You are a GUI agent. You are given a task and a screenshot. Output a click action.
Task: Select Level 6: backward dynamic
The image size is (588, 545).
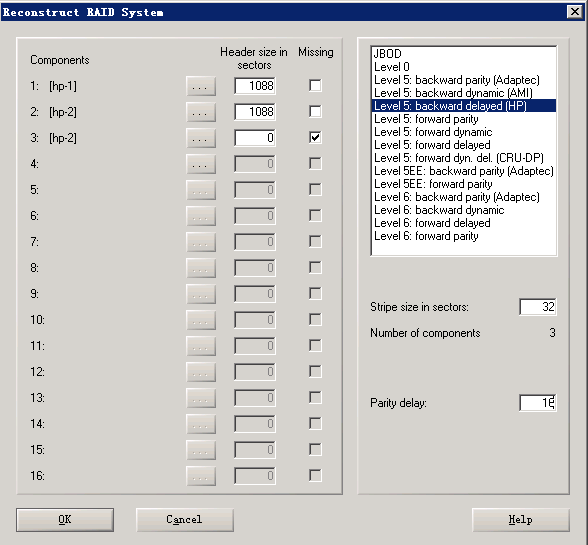464,210
